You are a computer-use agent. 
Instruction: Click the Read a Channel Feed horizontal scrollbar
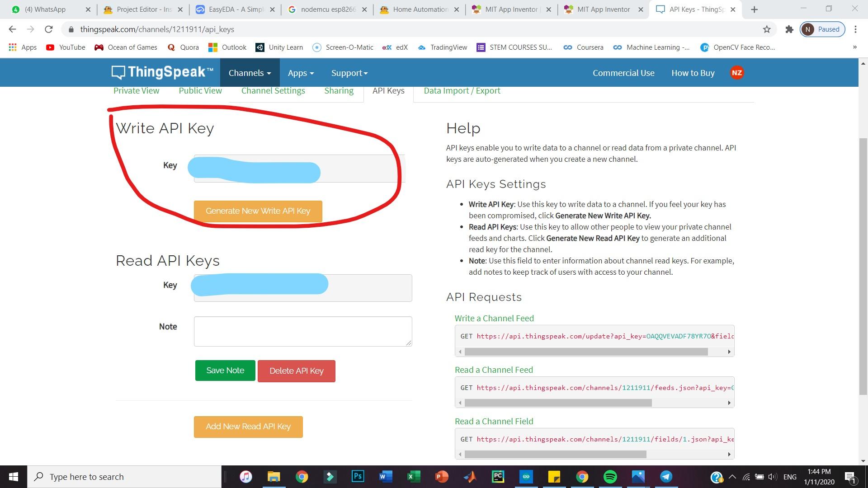pyautogui.click(x=558, y=403)
